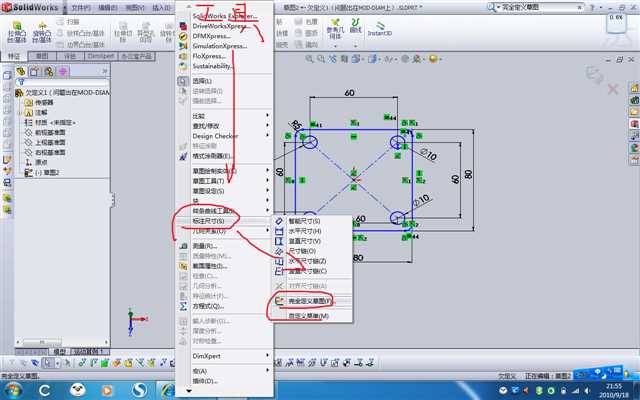Select the 竖直尺寸(V) vertical dimension icon

279,241
